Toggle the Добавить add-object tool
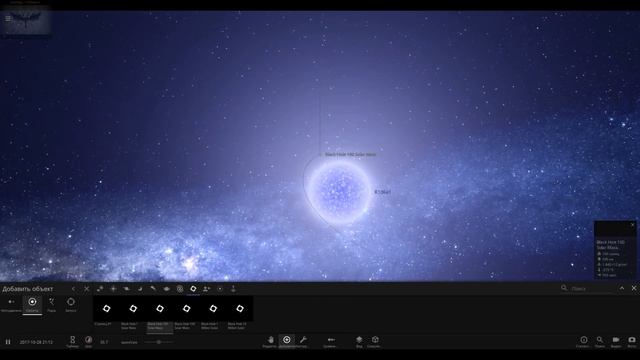The image size is (640, 360). click(x=287, y=341)
